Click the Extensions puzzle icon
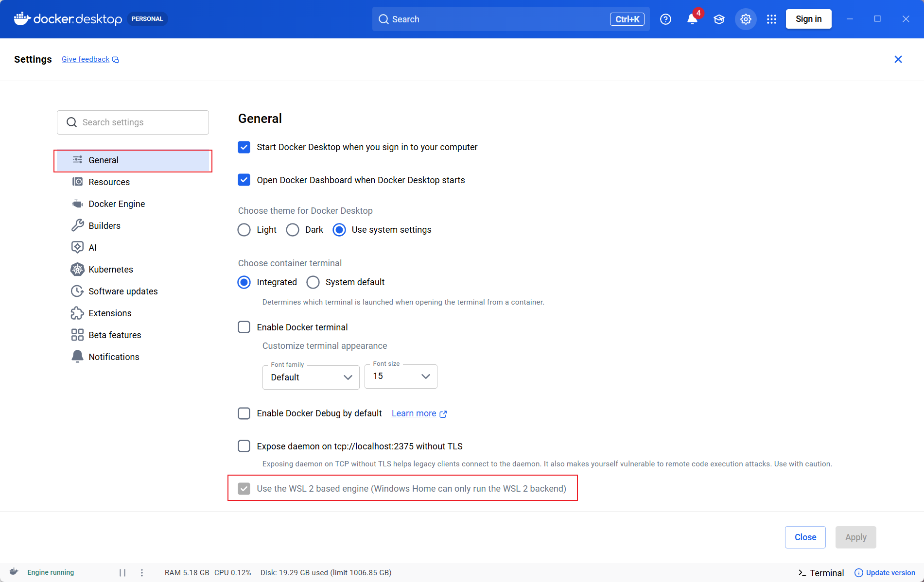The width and height of the screenshot is (924, 582). (x=77, y=313)
